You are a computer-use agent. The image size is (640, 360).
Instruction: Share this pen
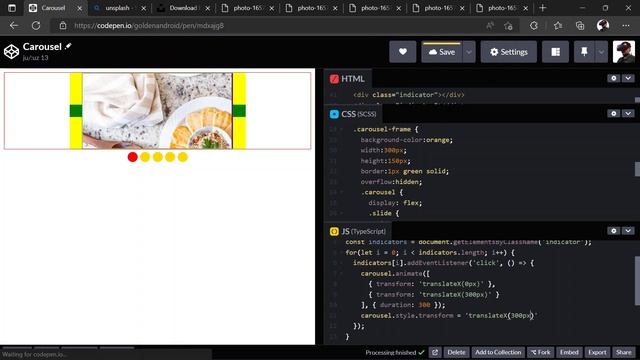624,352
